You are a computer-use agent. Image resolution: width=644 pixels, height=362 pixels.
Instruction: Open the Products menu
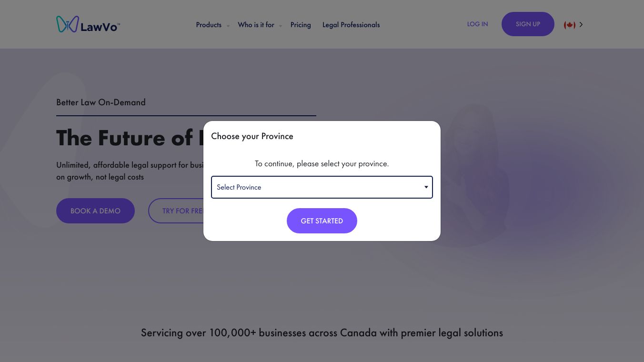tap(209, 25)
